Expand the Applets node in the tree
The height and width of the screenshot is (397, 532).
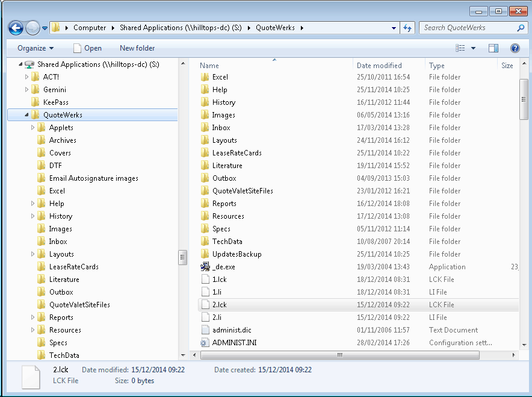[x=33, y=127]
